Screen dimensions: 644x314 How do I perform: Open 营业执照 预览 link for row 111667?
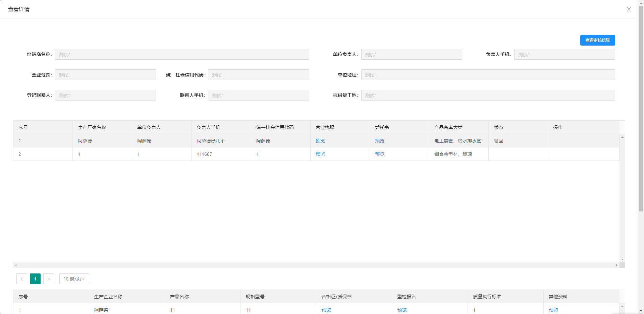pos(320,154)
